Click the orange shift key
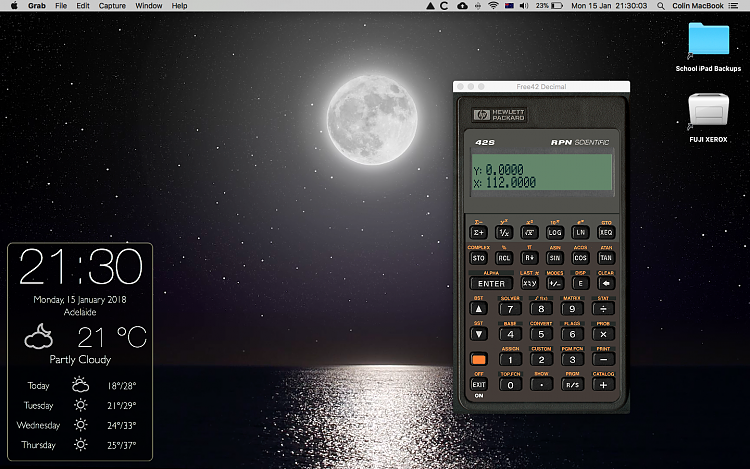The height and width of the screenshot is (469, 750). point(478,360)
